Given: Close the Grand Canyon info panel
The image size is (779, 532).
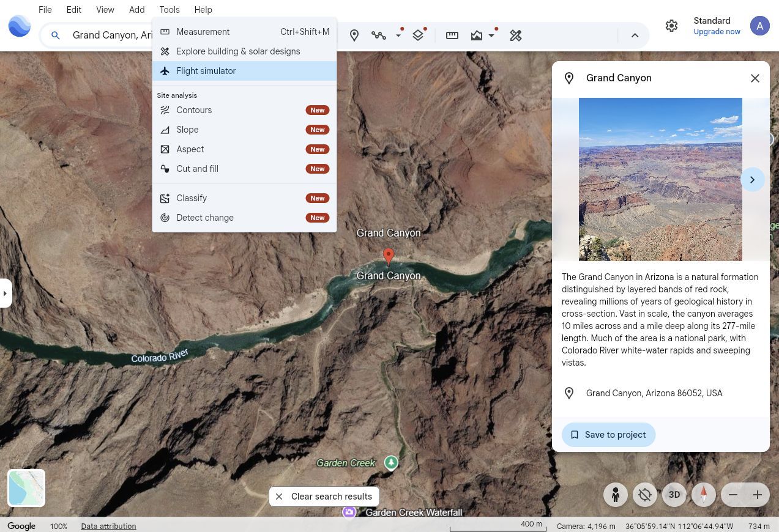Looking at the screenshot, I should click(755, 78).
